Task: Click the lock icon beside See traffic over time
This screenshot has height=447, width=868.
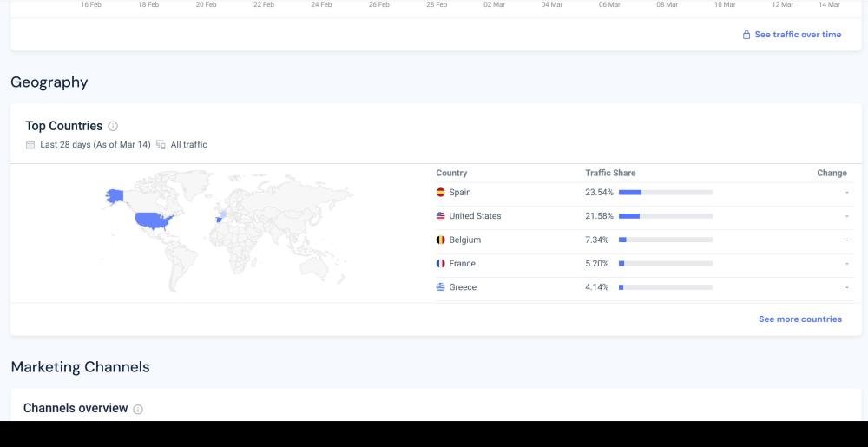Action: (x=746, y=35)
